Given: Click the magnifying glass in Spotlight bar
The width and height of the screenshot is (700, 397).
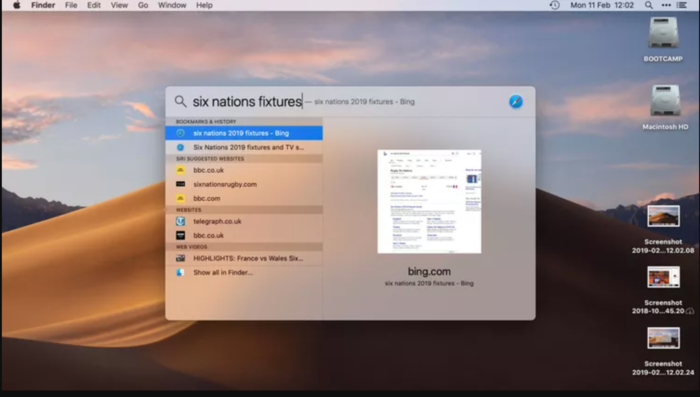Looking at the screenshot, I should coord(180,101).
